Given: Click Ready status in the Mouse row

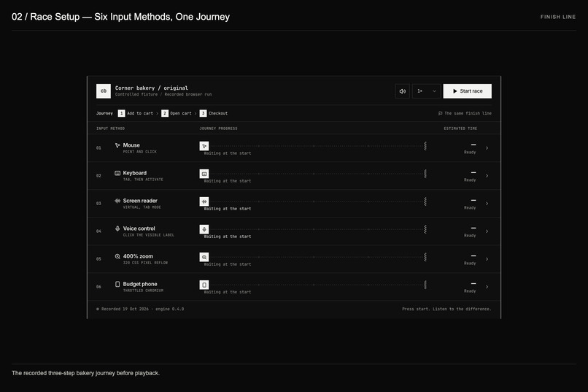Looking at the screenshot, I should click(470, 153).
